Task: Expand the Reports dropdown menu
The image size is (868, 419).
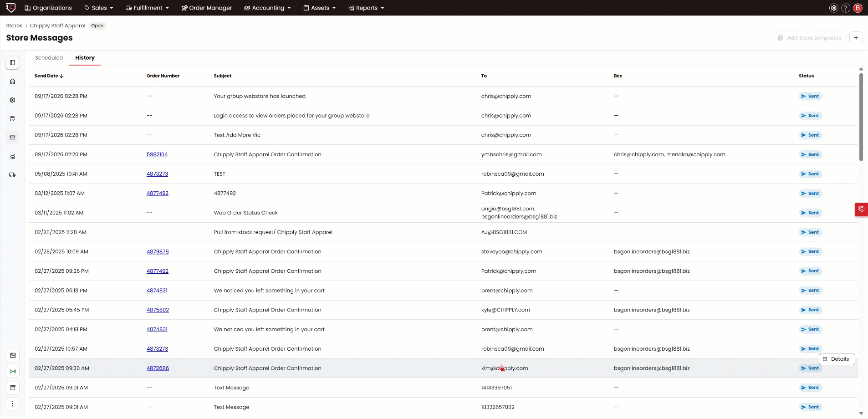Action: [x=366, y=8]
